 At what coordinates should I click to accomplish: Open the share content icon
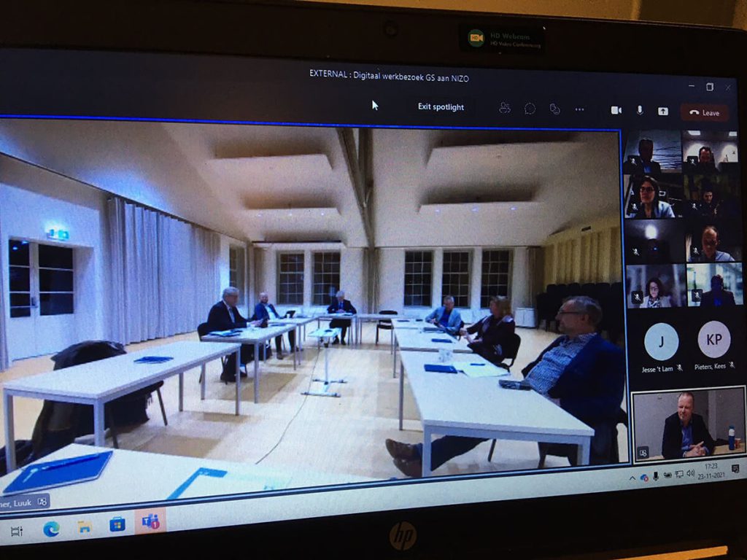(662, 109)
